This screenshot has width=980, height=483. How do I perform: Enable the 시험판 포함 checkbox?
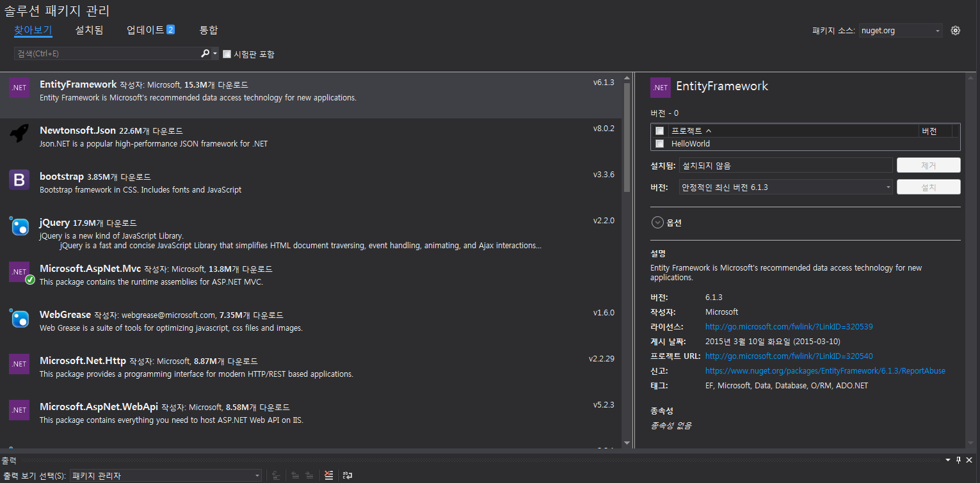[226, 54]
